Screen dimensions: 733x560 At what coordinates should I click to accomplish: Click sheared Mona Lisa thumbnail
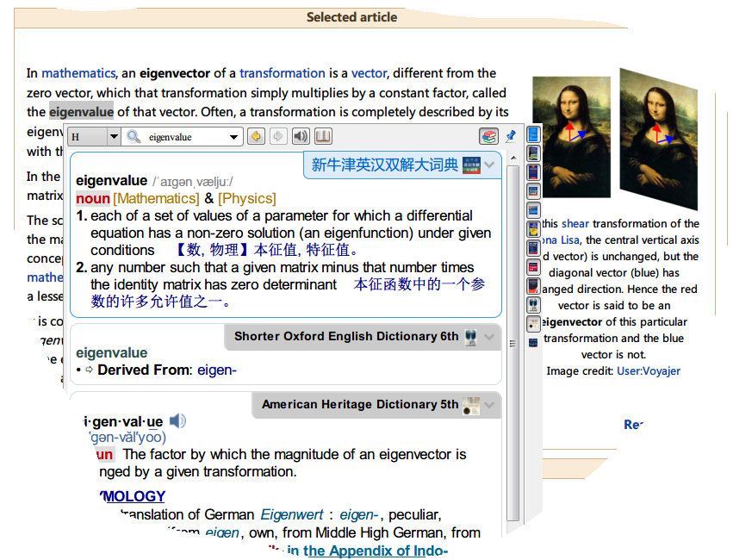(659, 139)
